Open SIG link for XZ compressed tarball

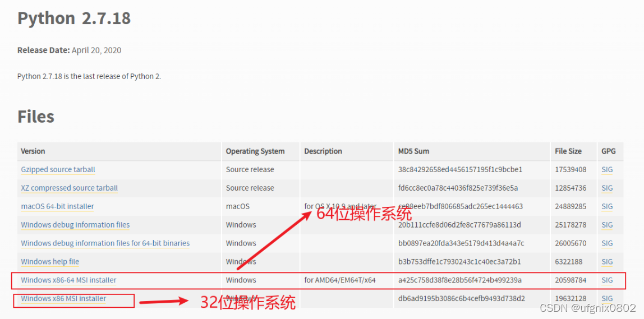tap(607, 188)
